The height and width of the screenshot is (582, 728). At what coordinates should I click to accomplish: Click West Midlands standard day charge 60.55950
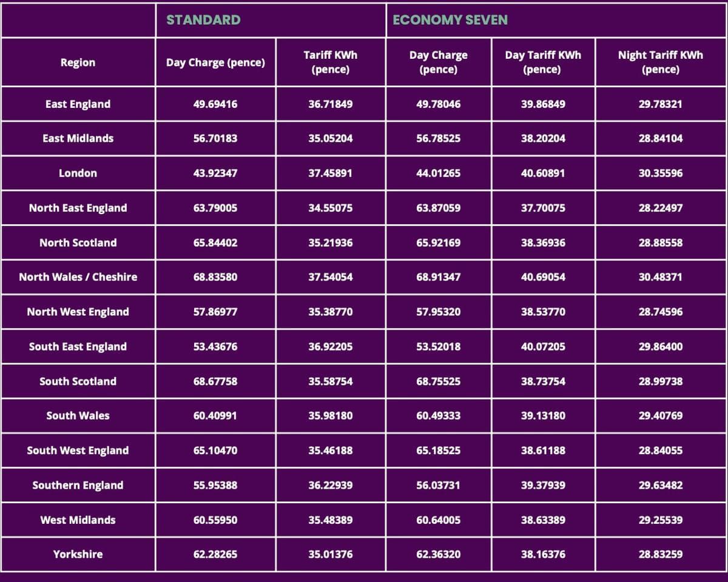[215, 520]
